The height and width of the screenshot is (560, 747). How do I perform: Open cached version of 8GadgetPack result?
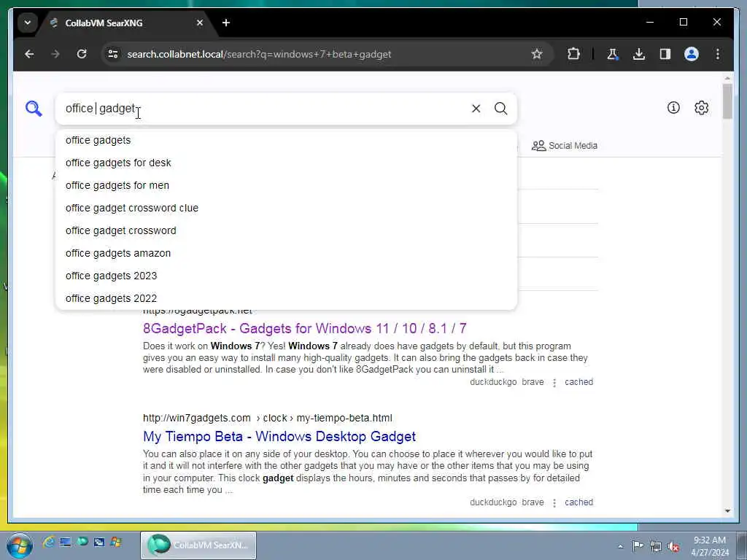[578, 382]
